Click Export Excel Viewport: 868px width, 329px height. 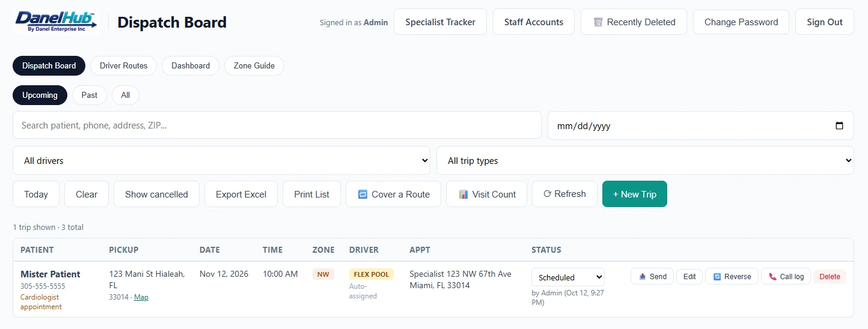point(241,194)
